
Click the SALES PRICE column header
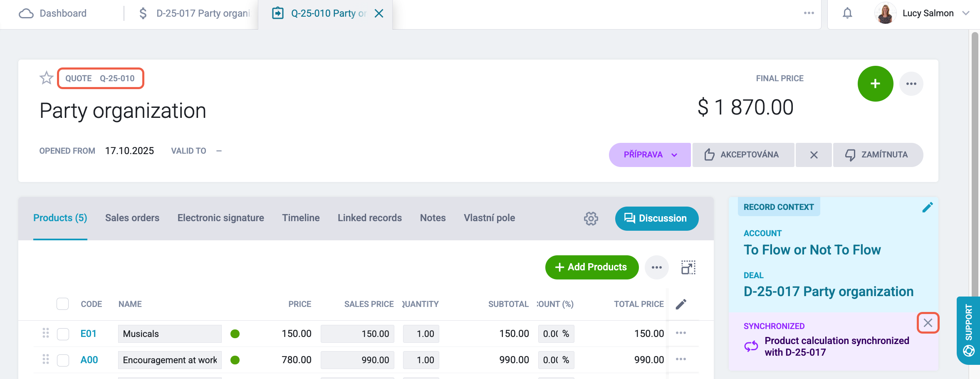[369, 304]
